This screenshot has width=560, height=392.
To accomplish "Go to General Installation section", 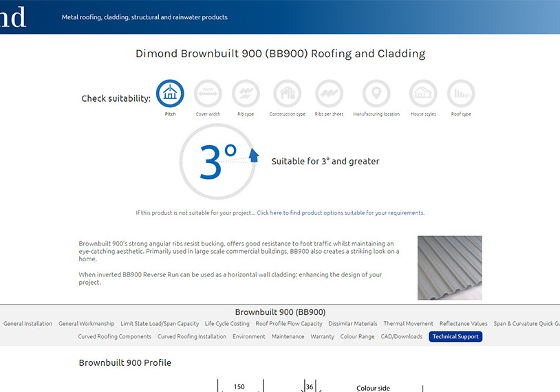I will point(28,323).
